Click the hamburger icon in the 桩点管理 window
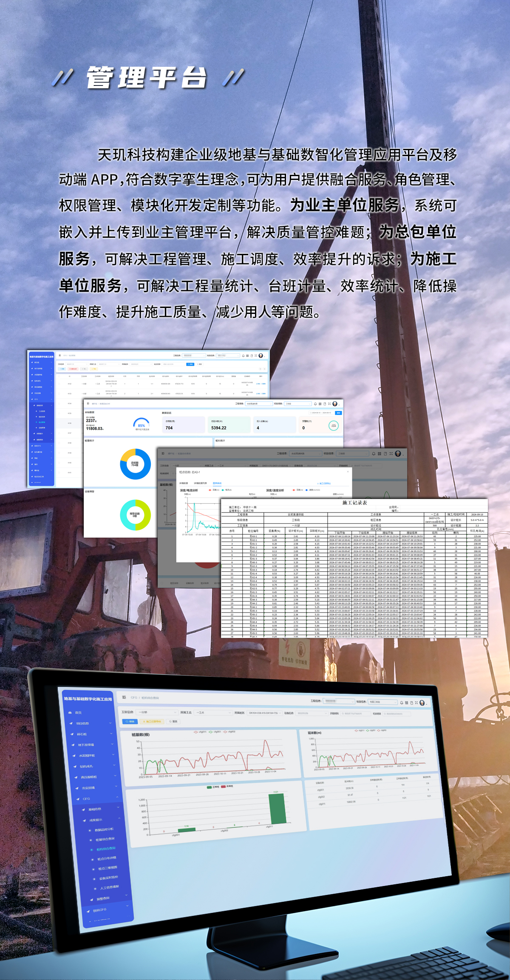Screen dimensions: 510x980 [x=60, y=356]
